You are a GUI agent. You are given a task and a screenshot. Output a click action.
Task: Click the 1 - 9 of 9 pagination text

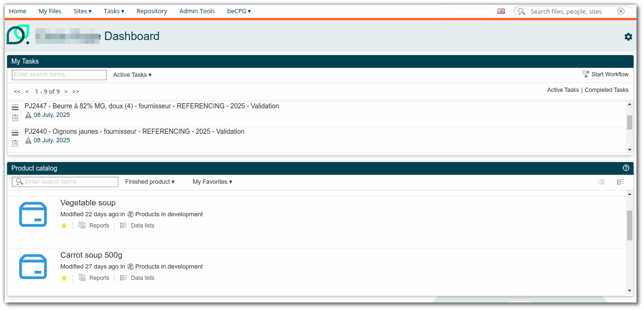[x=47, y=91]
